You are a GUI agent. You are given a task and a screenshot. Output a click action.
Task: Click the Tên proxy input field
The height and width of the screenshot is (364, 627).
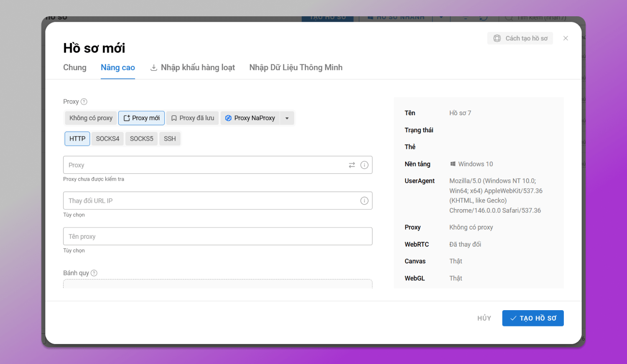tap(217, 236)
